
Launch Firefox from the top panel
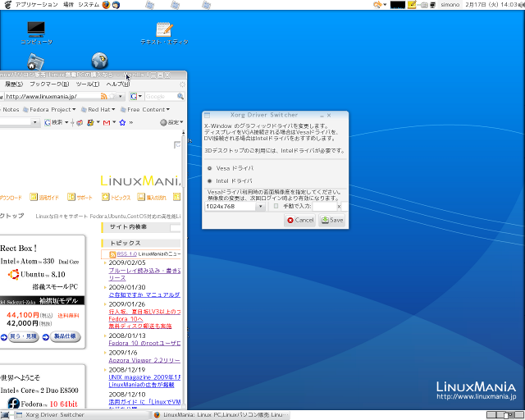(x=106, y=5)
